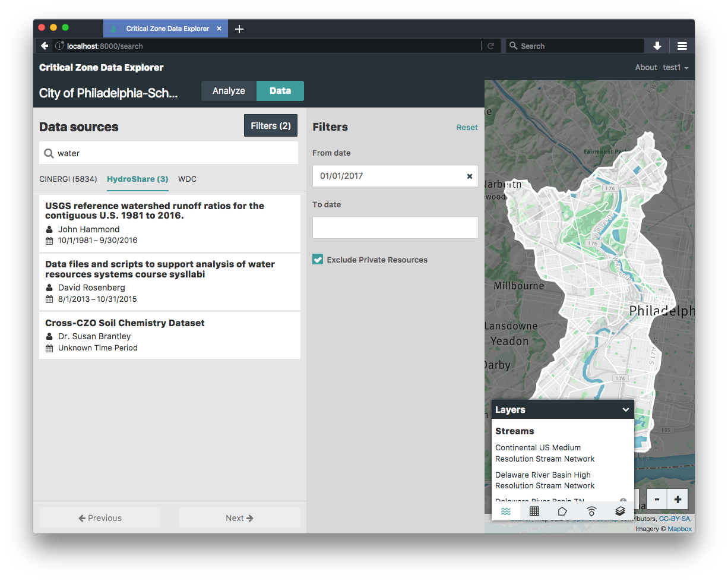Click the Streams heading in Layers panel

click(x=515, y=431)
